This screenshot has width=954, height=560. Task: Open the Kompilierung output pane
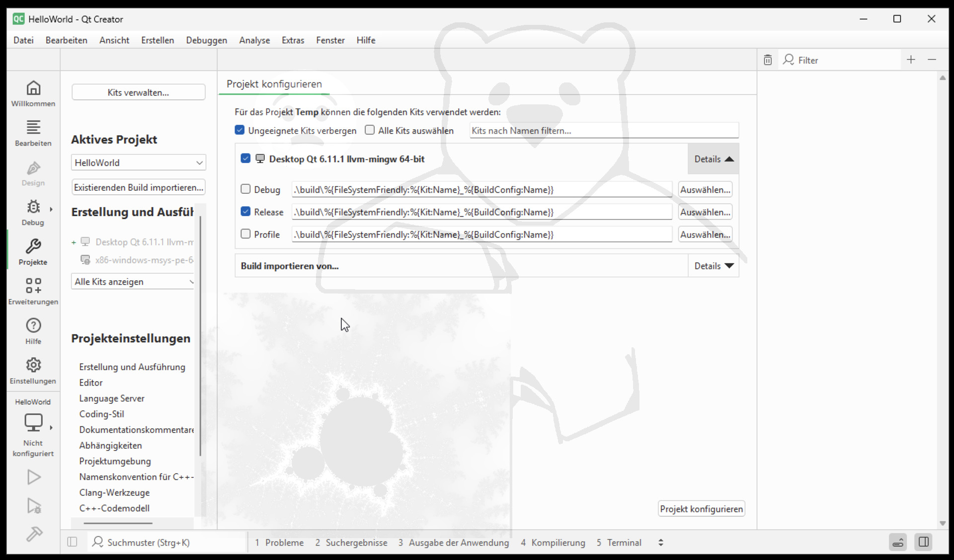(553, 543)
